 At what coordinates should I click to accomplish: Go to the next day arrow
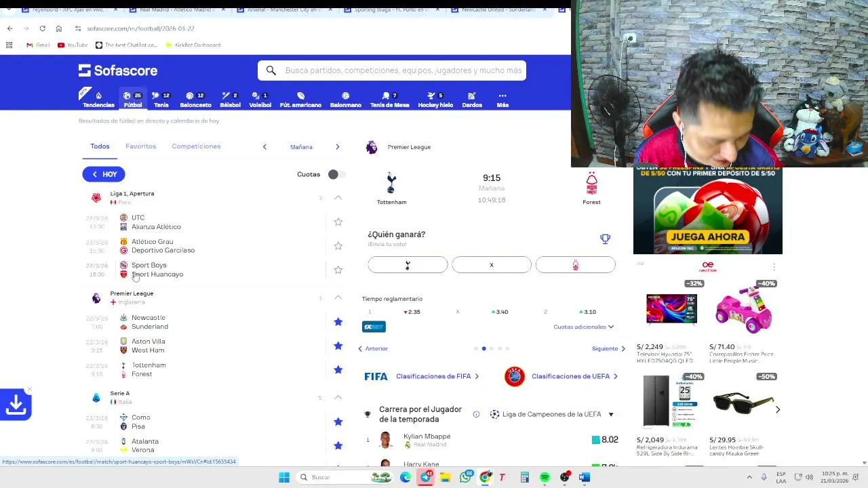(337, 146)
